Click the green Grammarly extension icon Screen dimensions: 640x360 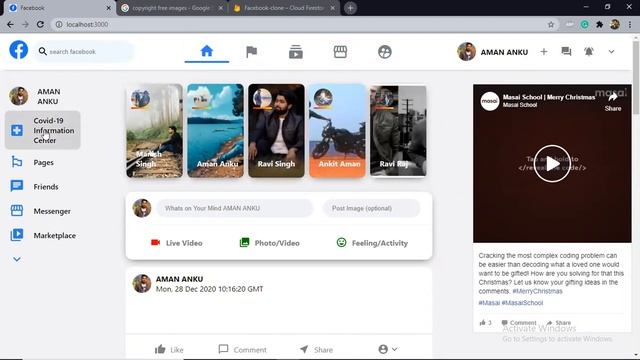pos(584,24)
